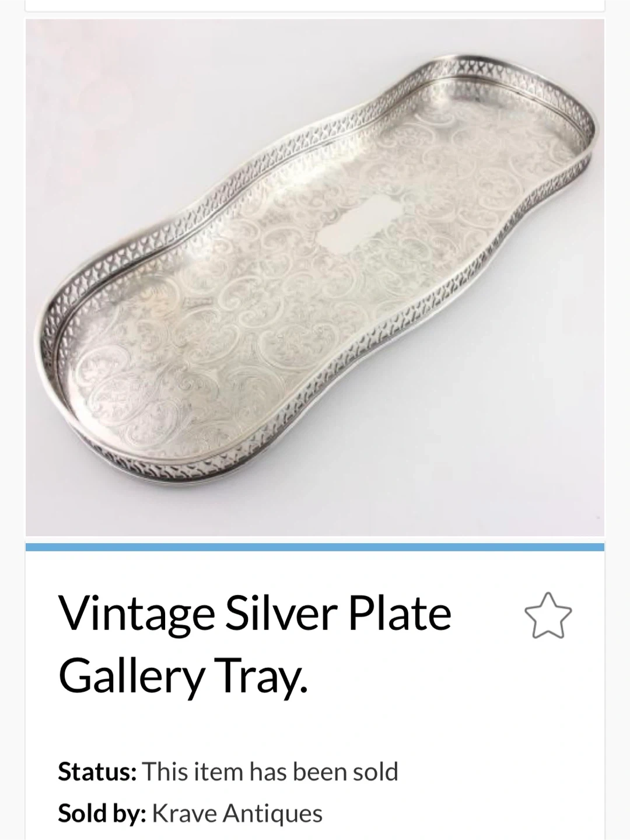Click the white card edge above the photo
630x840 pixels.
[x=315, y=6]
